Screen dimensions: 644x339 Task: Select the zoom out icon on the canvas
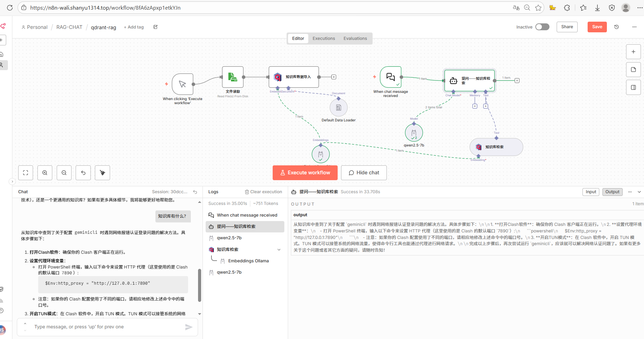click(x=64, y=173)
